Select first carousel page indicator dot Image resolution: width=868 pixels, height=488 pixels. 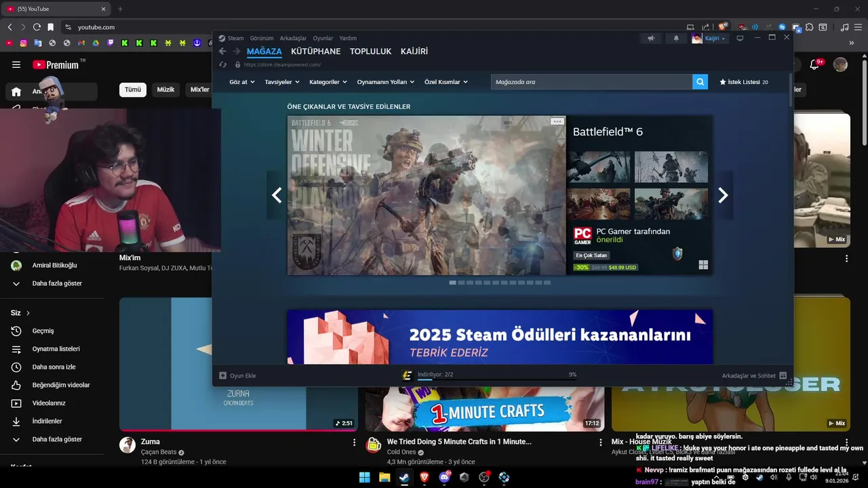452,283
